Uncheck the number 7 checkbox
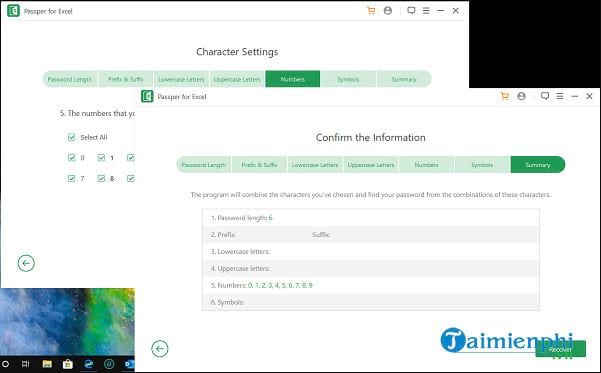The height and width of the screenshot is (373, 601). pyautogui.click(x=71, y=178)
